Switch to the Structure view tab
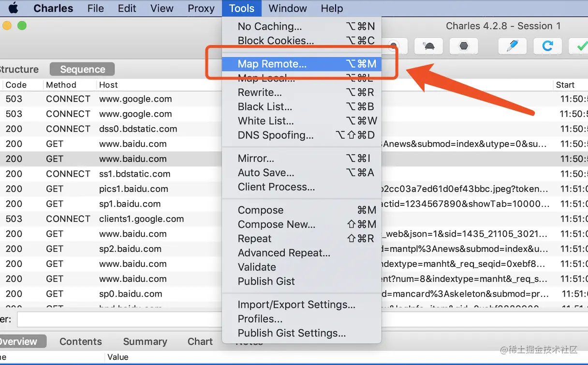588x365 pixels. (x=19, y=69)
